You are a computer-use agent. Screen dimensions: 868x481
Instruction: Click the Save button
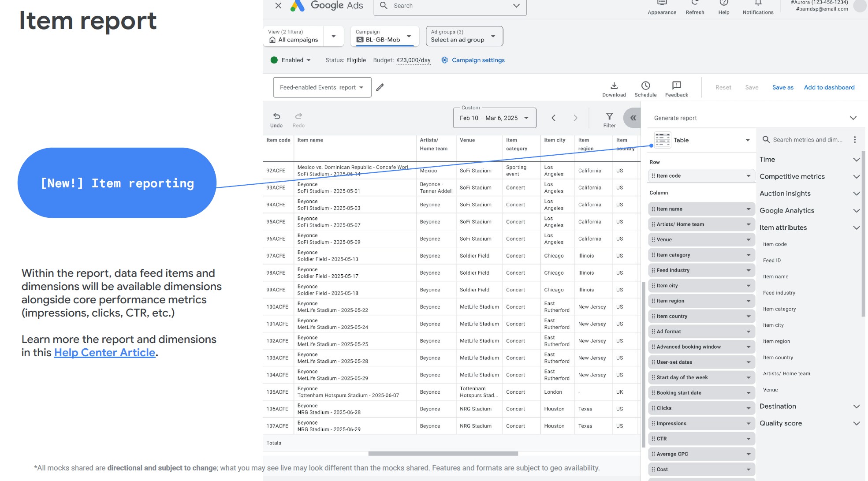coord(752,87)
